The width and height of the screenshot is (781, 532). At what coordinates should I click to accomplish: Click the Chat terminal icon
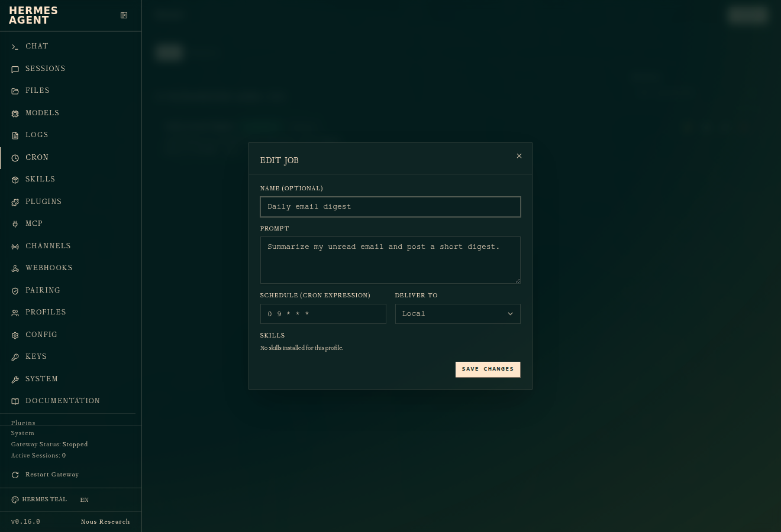[15, 47]
